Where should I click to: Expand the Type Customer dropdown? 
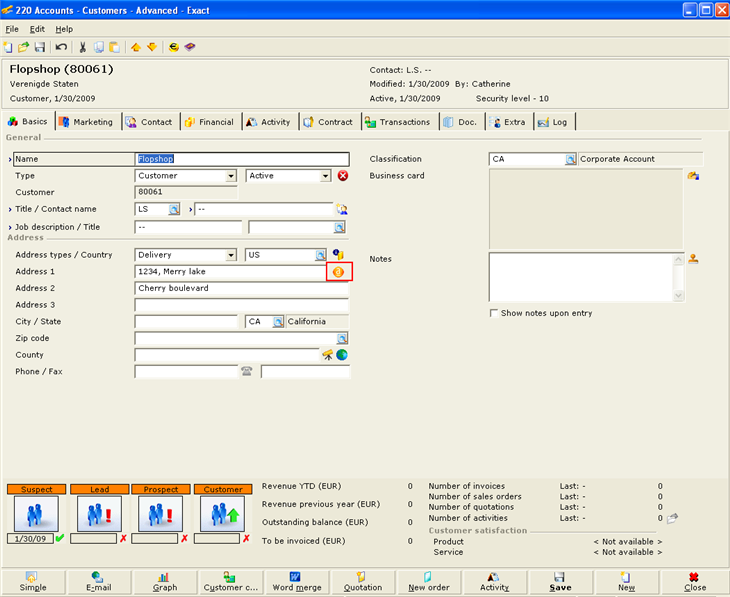pyautogui.click(x=231, y=176)
